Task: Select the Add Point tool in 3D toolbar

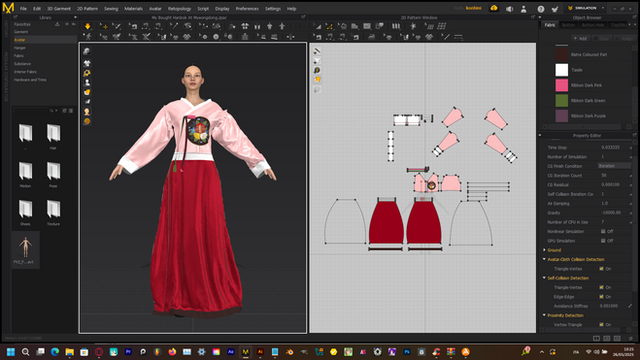Action: click(104, 26)
